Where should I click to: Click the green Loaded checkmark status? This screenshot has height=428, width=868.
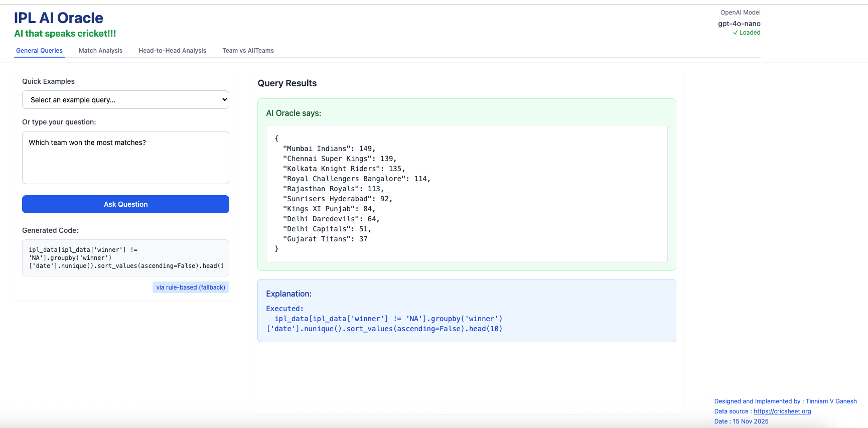tap(746, 33)
